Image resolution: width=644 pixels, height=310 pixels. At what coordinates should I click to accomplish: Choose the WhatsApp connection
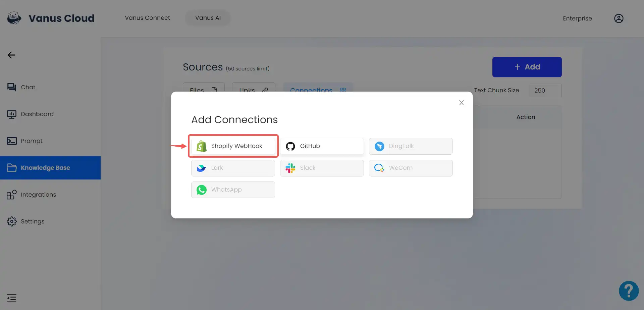(x=233, y=190)
